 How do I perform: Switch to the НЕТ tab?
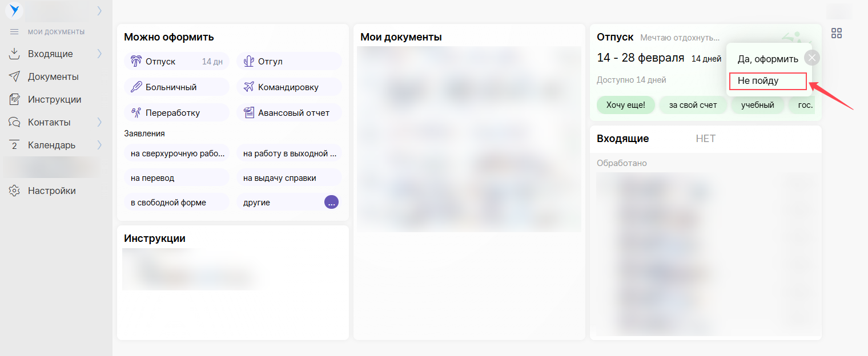(x=705, y=139)
